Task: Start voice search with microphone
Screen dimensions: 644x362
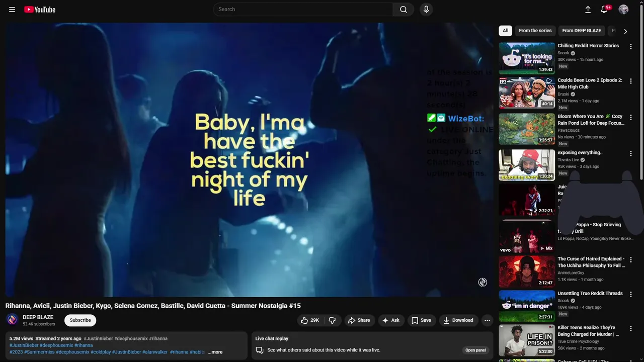Action: 426,10
